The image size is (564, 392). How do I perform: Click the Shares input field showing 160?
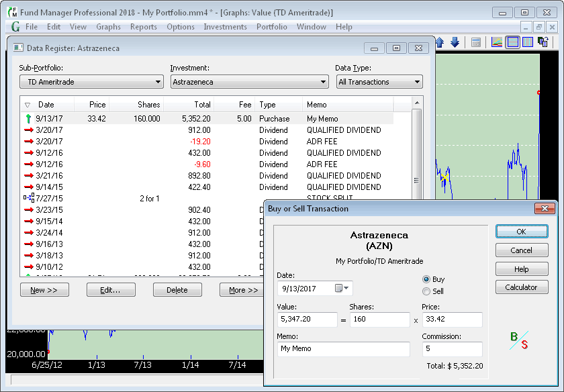click(379, 320)
